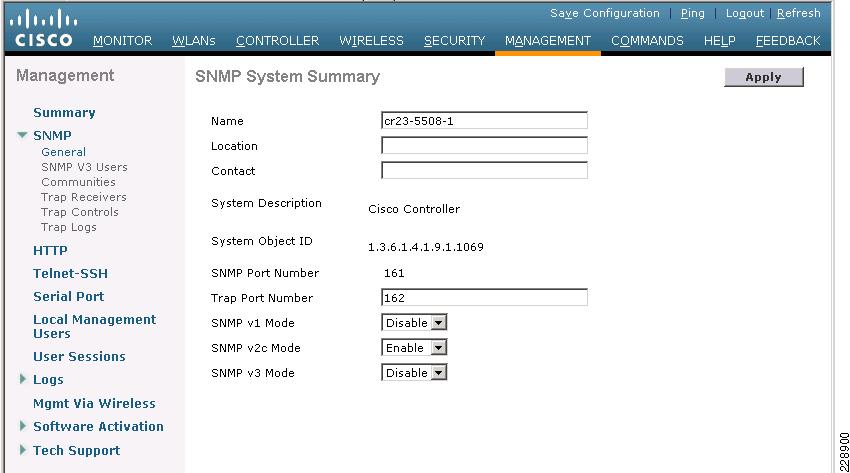
Task: Open the SNMP section link
Action: tap(52, 135)
